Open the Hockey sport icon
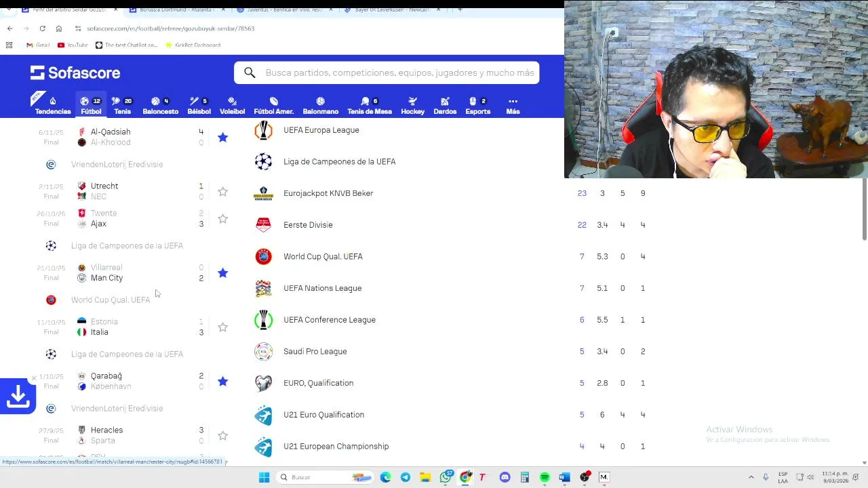 point(412,105)
